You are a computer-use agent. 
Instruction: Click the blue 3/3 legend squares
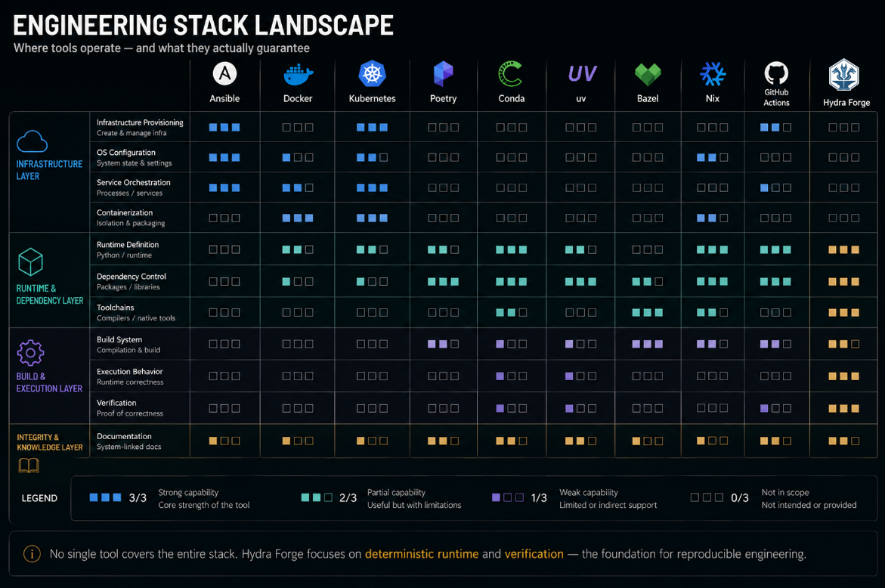pos(106,498)
